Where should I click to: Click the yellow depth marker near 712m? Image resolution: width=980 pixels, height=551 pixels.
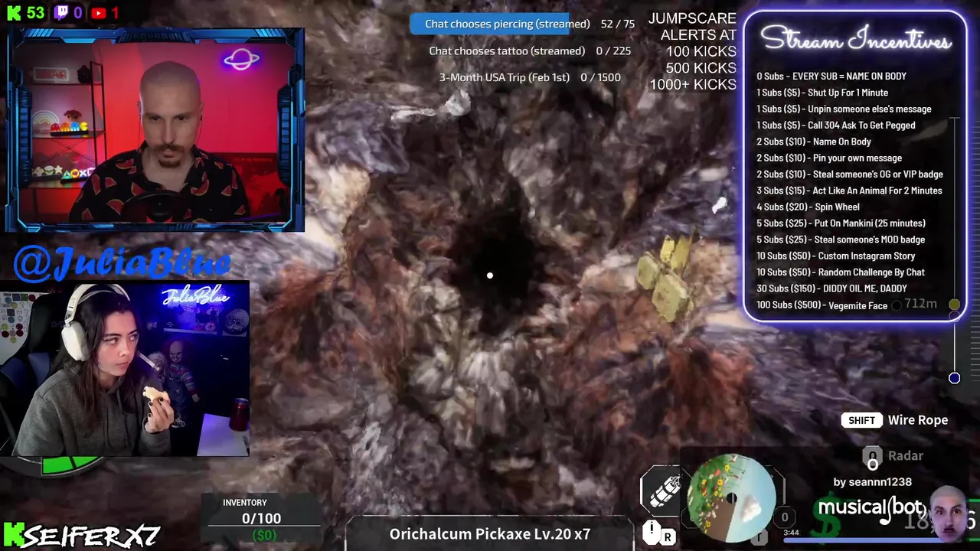pyautogui.click(x=954, y=305)
